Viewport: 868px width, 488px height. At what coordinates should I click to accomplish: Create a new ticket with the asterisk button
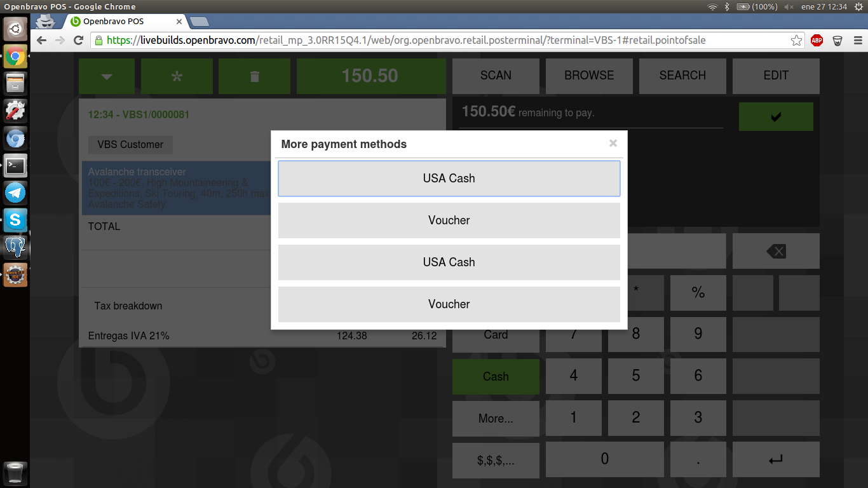(177, 76)
